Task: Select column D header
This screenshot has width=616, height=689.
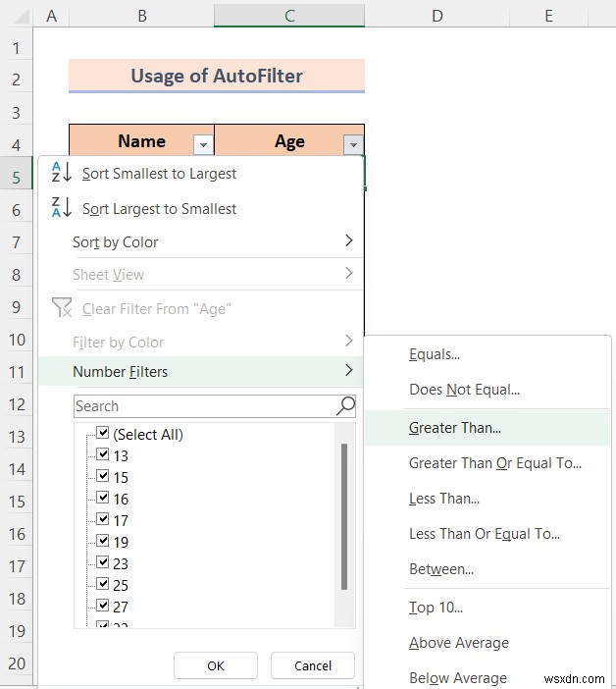Action: pyautogui.click(x=436, y=16)
